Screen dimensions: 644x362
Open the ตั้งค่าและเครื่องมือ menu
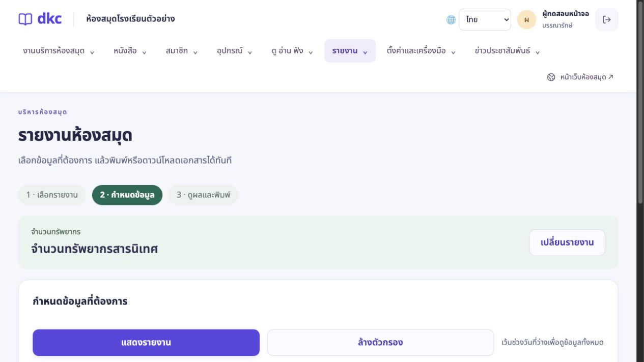pos(421,51)
